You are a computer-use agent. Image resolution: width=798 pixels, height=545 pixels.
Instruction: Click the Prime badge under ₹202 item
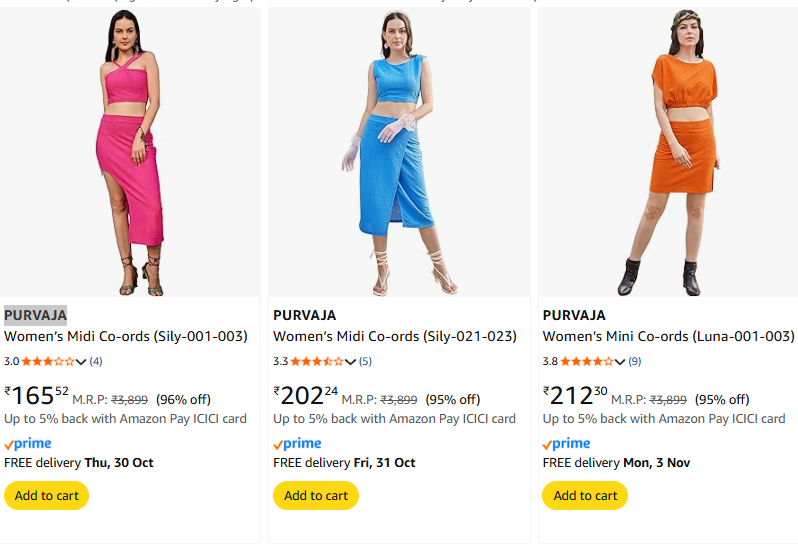click(297, 443)
